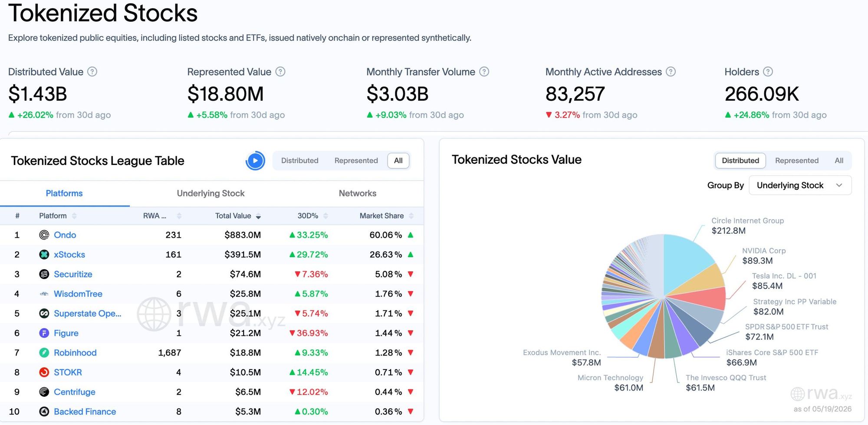Select All in League Table toggle
868x425 pixels.
[398, 161]
